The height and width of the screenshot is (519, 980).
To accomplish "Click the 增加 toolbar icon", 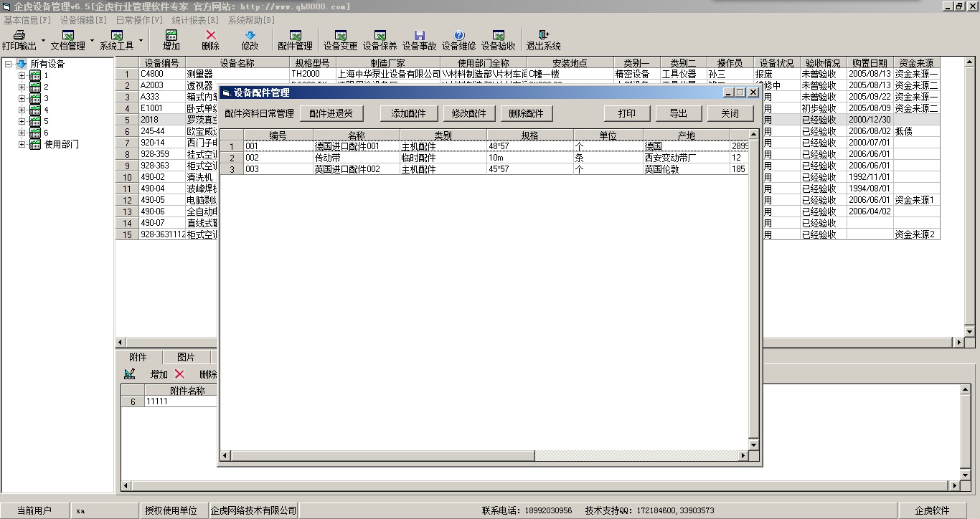I will [171, 35].
